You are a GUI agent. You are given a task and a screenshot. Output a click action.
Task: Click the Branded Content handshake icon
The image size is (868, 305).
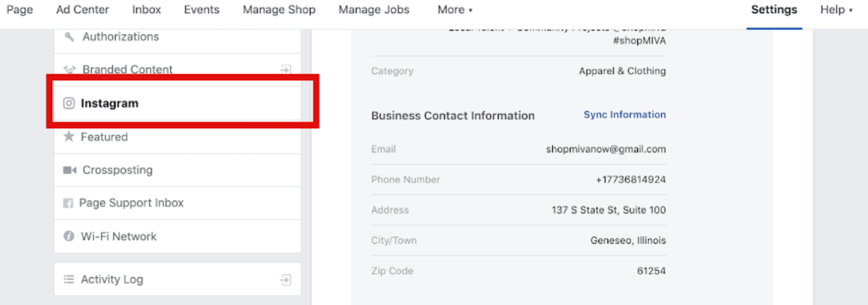pos(69,69)
